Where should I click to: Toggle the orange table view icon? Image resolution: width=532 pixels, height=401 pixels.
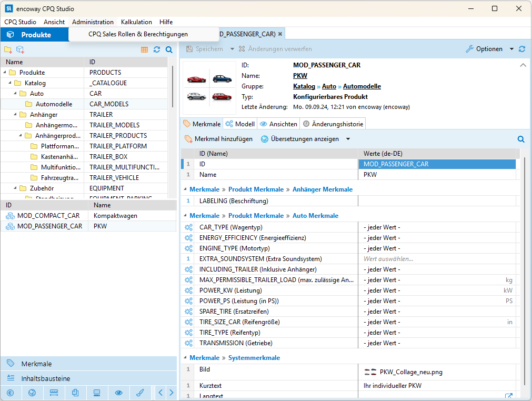point(144,49)
